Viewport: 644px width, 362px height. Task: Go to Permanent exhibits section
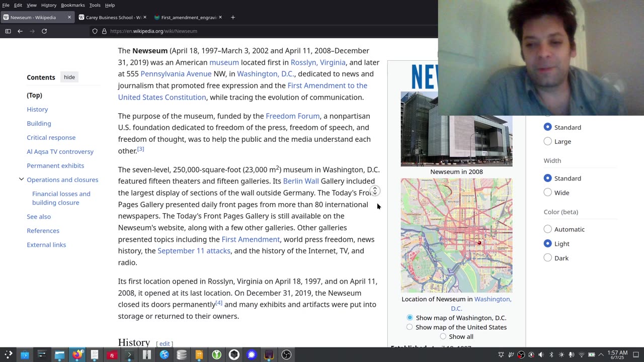click(x=55, y=165)
